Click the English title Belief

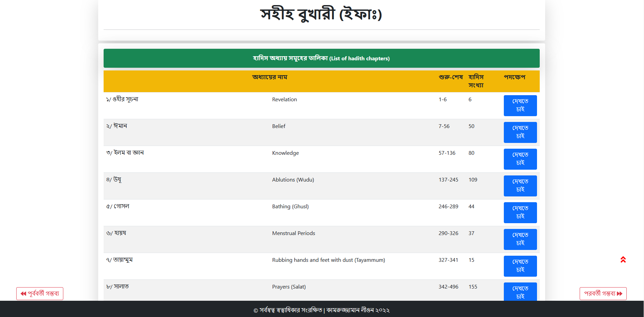[x=279, y=126]
